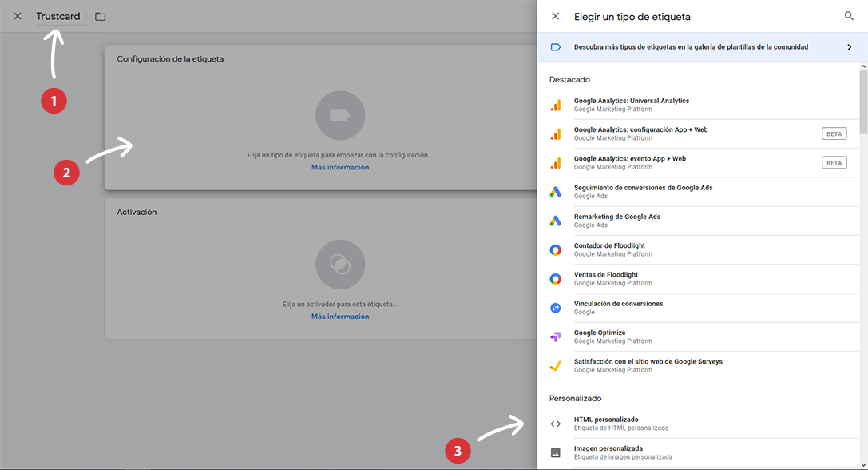Click the community template gallery tag icon
This screenshot has width=868, height=470.
tap(556, 47)
